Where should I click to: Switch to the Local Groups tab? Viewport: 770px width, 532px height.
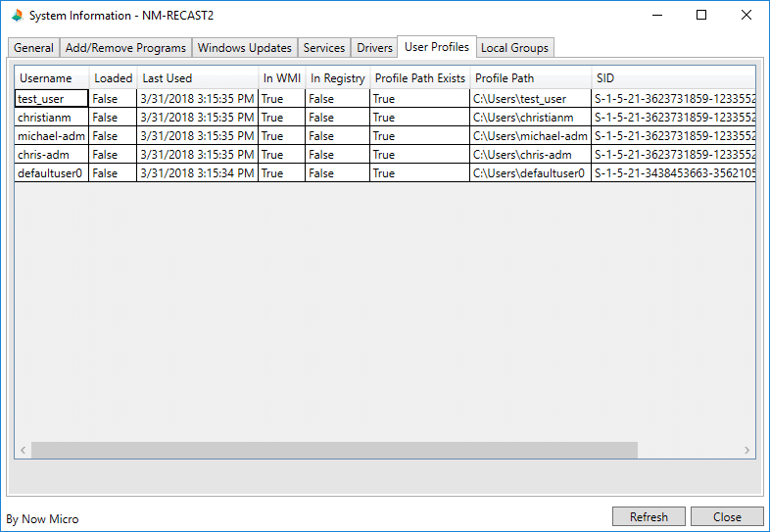coord(515,48)
